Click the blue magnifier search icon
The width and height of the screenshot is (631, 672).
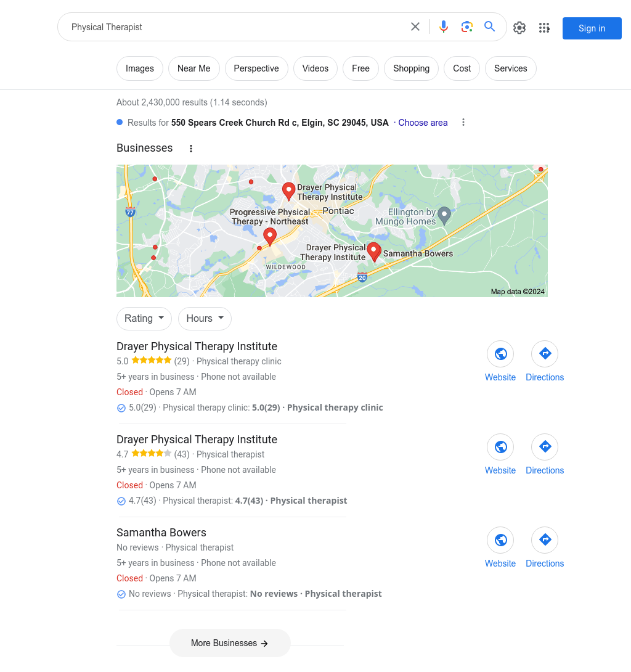490,27
